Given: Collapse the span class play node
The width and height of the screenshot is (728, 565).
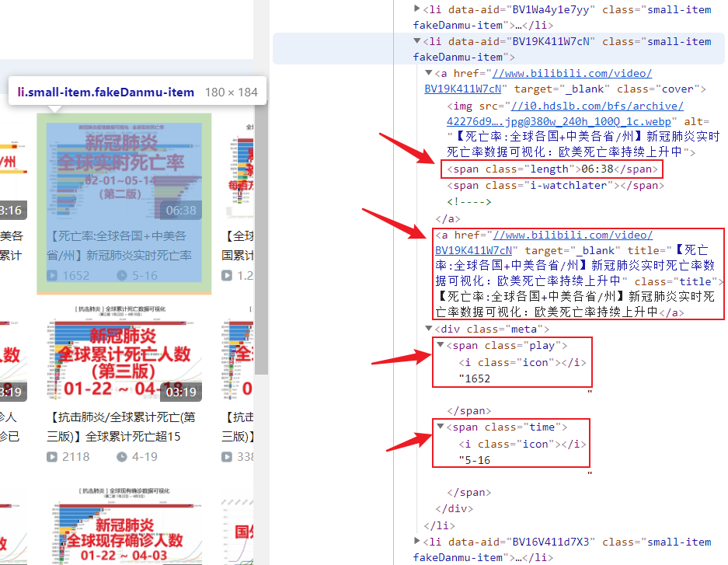Looking at the screenshot, I should pyautogui.click(x=441, y=345).
